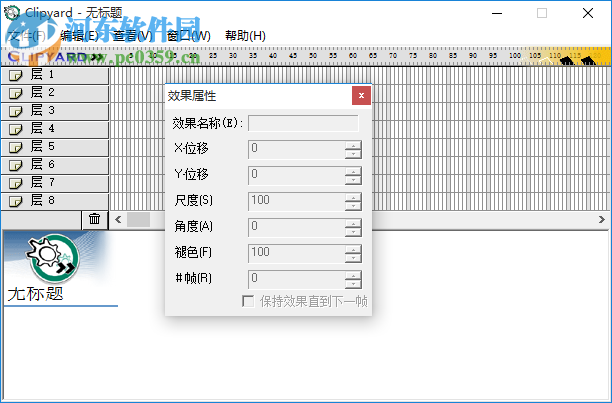The width and height of the screenshot is (612, 403).
Task: Click the 角度(A) value field
Action: click(x=297, y=227)
